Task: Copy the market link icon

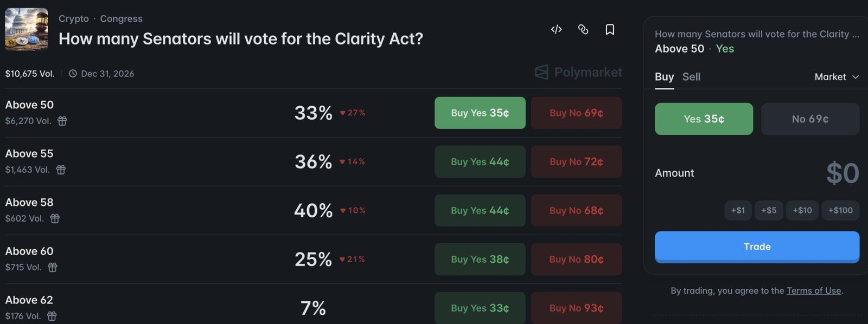Action: (583, 29)
